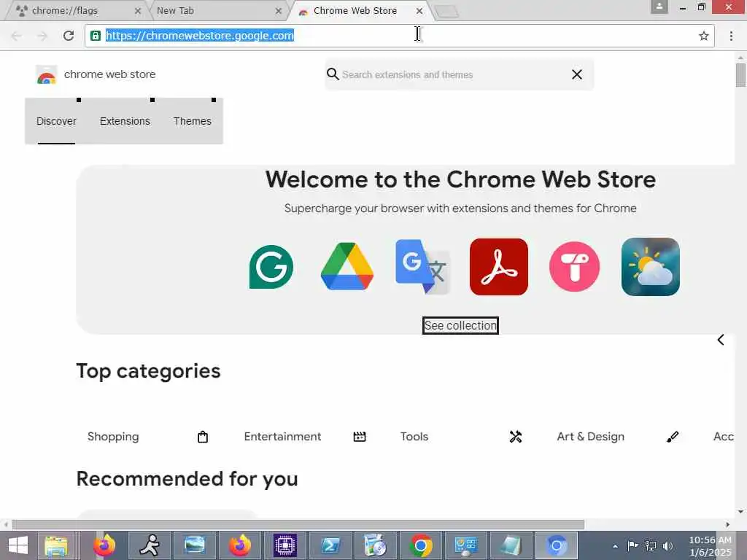Image resolution: width=747 pixels, height=560 pixels.
Task: Click the shopping bag icon
Action: coord(203,437)
